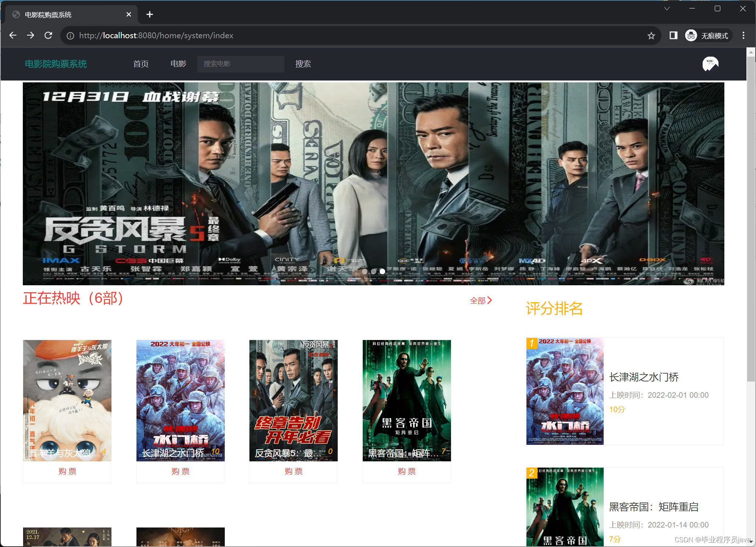The image size is (756, 547).
Task: Open the tab search dropdown arrow
Action: tap(667, 8)
